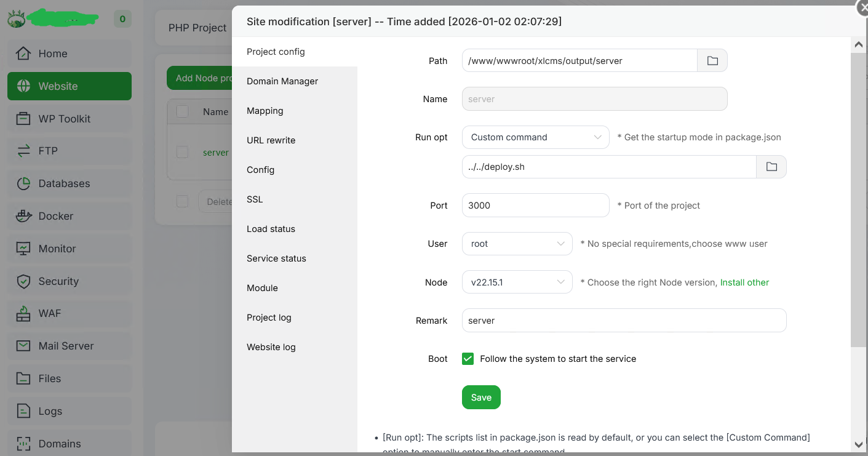Click folder icon beside deploy.sh command field

771,167
